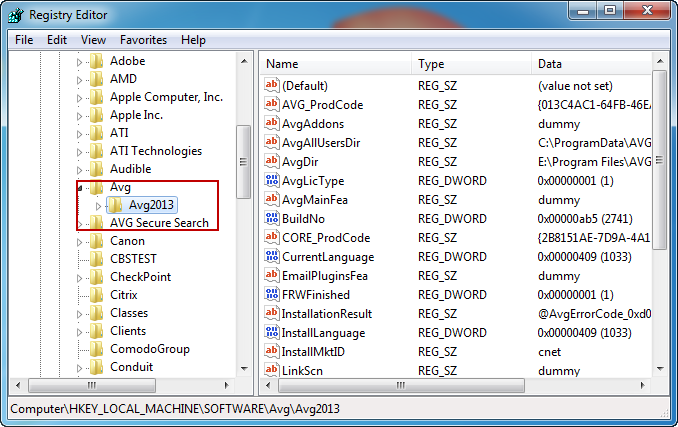Click the status bar registry path
Screen dimensions: 678x427
point(175,408)
